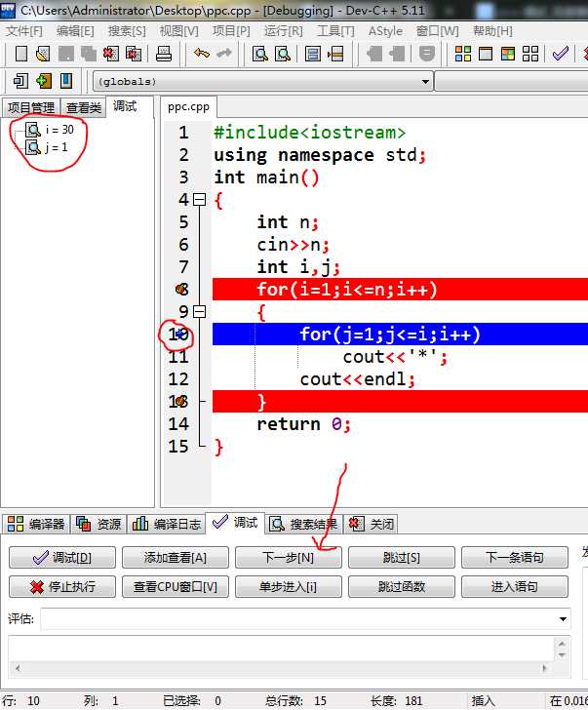Image resolution: width=588 pixels, height=710 pixels.
Task: Click the current-line arrow marker on line 10
Action: tap(181, 334)
